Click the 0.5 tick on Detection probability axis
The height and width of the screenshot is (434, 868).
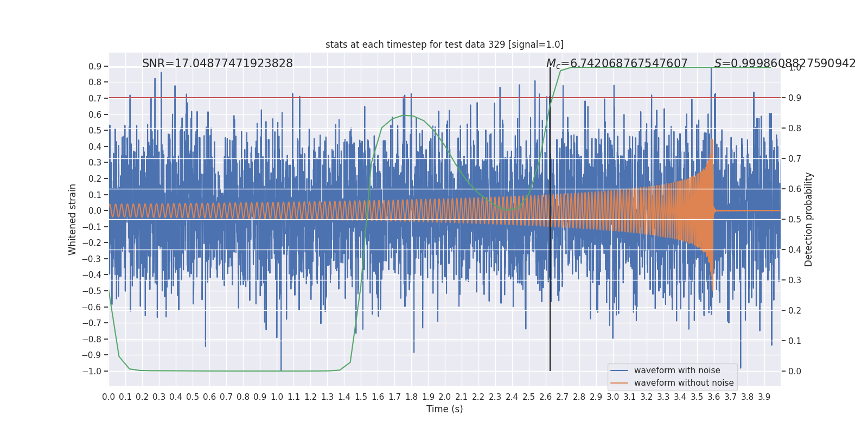tap(794, 219)
